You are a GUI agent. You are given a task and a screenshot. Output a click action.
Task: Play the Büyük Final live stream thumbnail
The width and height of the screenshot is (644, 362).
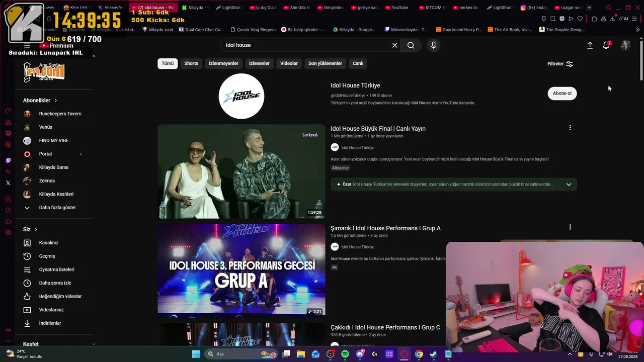pyautogui.click(x=242, y=171)
